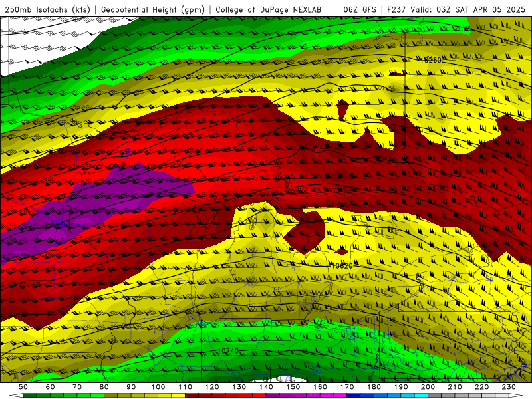Click the 10260 contour label near the top right

pyautogui.click(x=430, y=60)
